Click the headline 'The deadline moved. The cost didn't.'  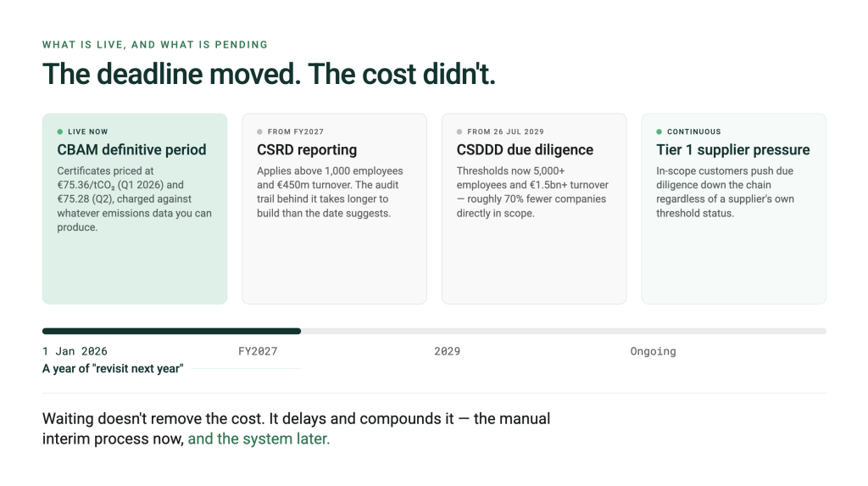coord(269,74)
